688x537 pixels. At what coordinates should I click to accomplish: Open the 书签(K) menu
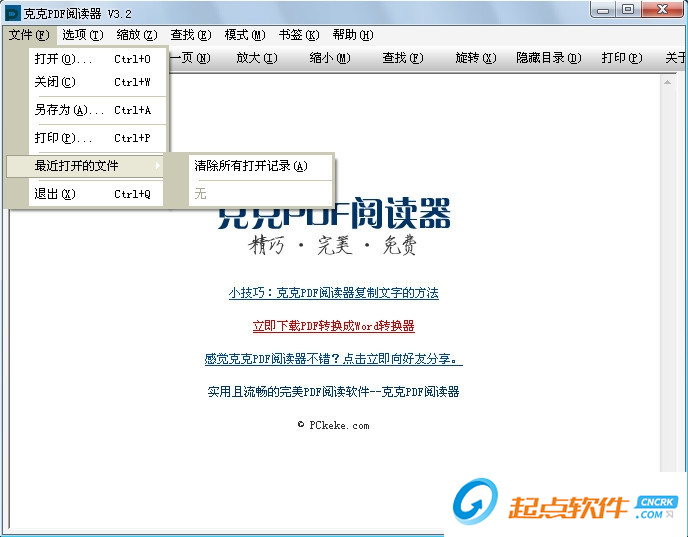pos(299,35)
